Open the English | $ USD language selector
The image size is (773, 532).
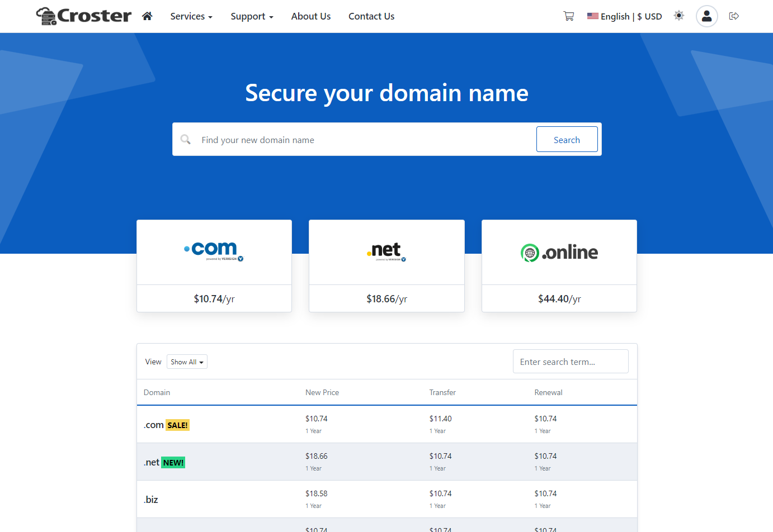pos(625,16)
